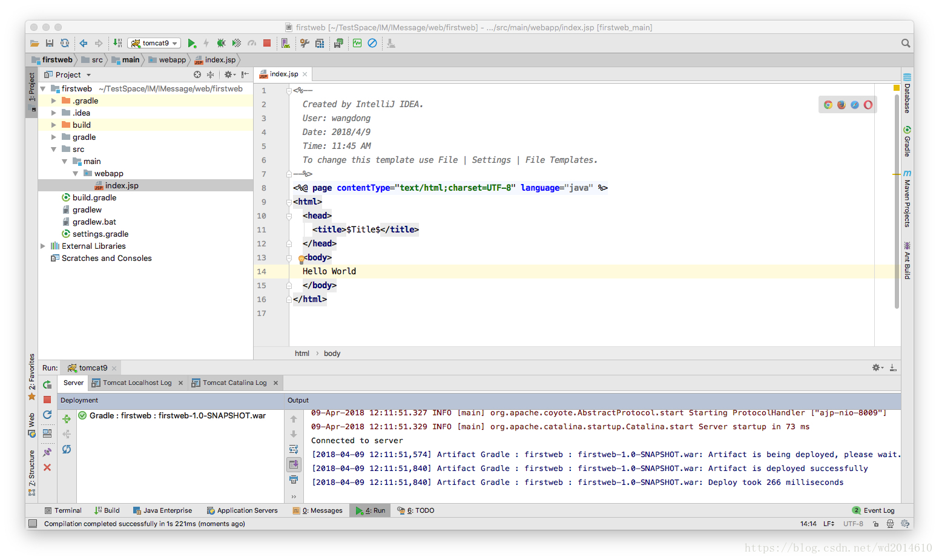Screen dimensions: 939x560
Task: Click the Debug bug icon
Action: 222,43
